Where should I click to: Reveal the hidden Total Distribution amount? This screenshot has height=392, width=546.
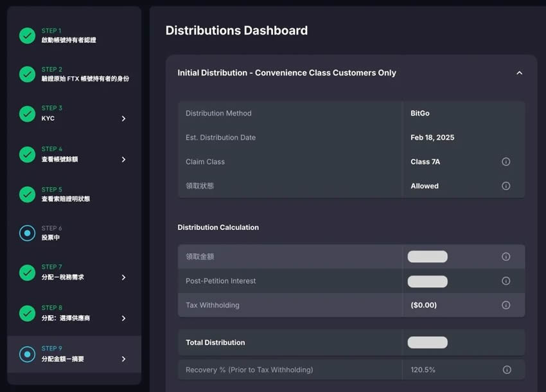(x=427, y=342)
